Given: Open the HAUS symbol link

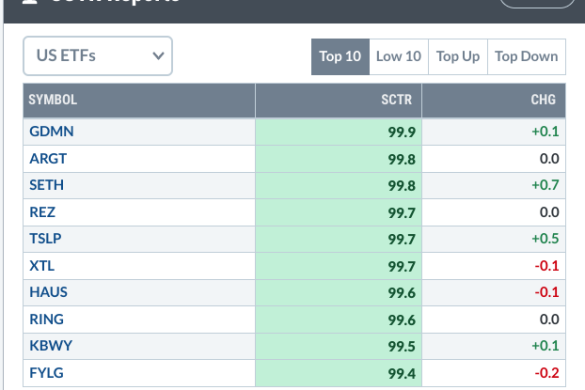Looking at the screenshot, I should (49, 292).
